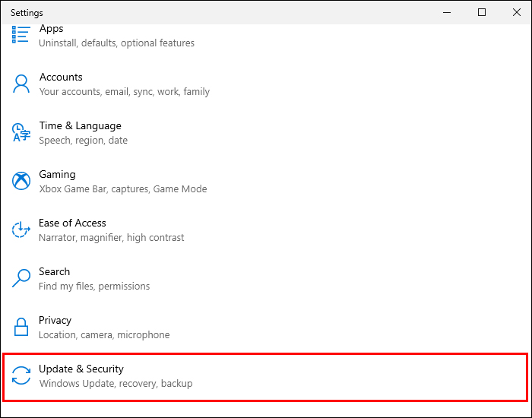Click the Apps list icon
Image resolution: width=532 pixels, height=418 pixels.
tap(21, 35)
